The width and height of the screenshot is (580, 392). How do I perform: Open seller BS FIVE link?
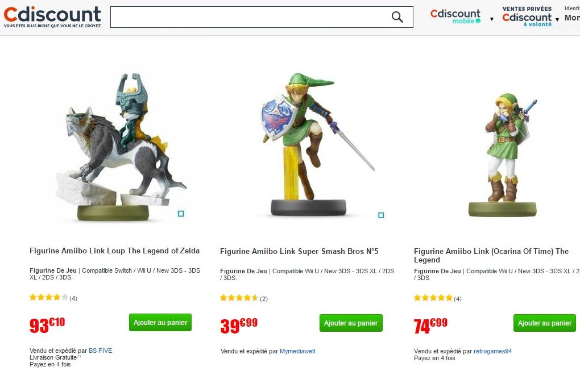pyautogui.click(x=100, y=351)
